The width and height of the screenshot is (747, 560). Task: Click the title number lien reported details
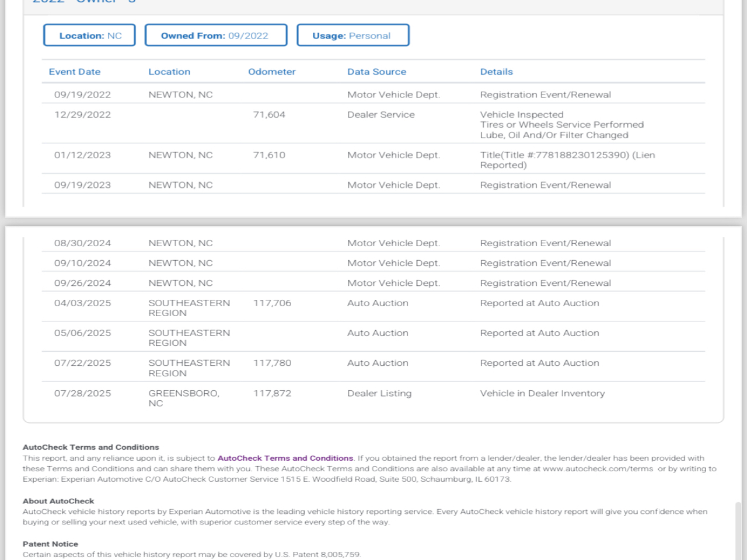[567, 160]
